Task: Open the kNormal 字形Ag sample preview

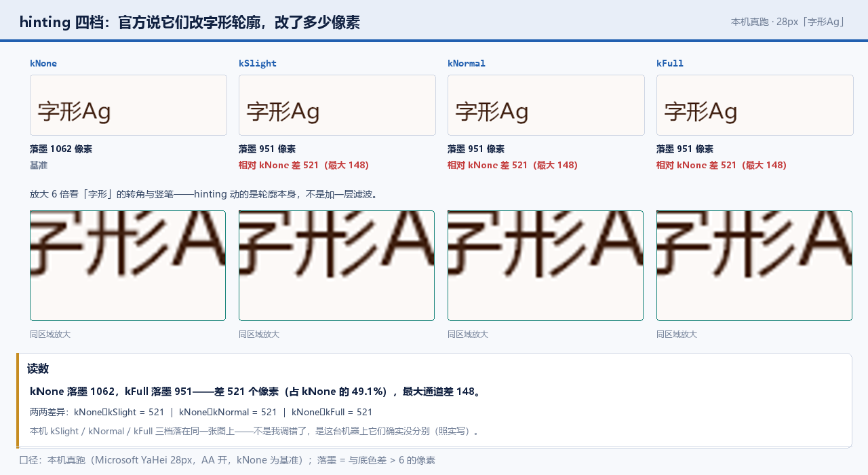Action: click(546, 105)
